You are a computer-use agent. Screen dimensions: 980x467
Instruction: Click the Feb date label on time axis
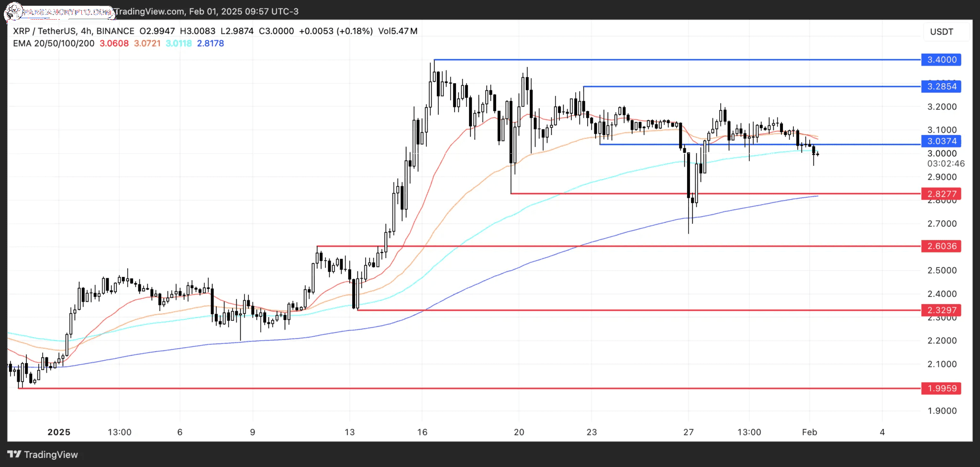pos(810,433)
